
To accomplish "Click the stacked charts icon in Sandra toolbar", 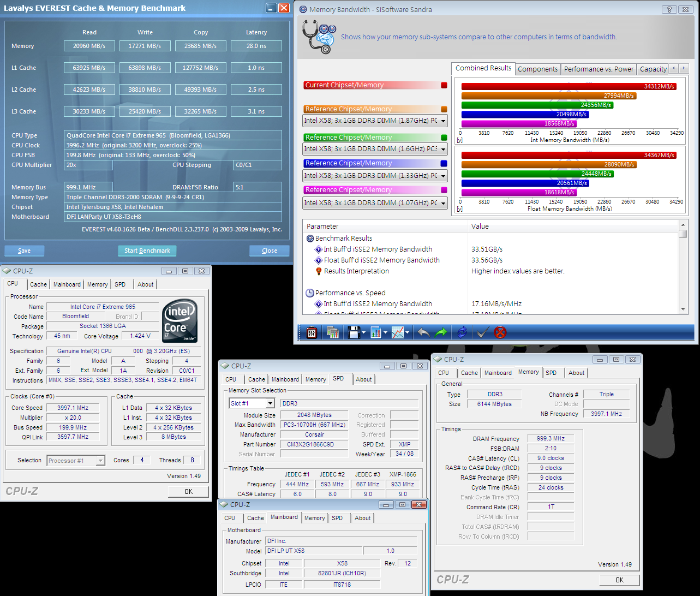I will coord(332,332).
